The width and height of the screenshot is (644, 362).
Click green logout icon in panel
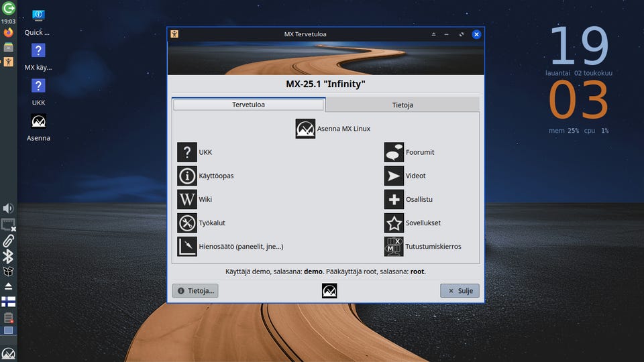8,8
